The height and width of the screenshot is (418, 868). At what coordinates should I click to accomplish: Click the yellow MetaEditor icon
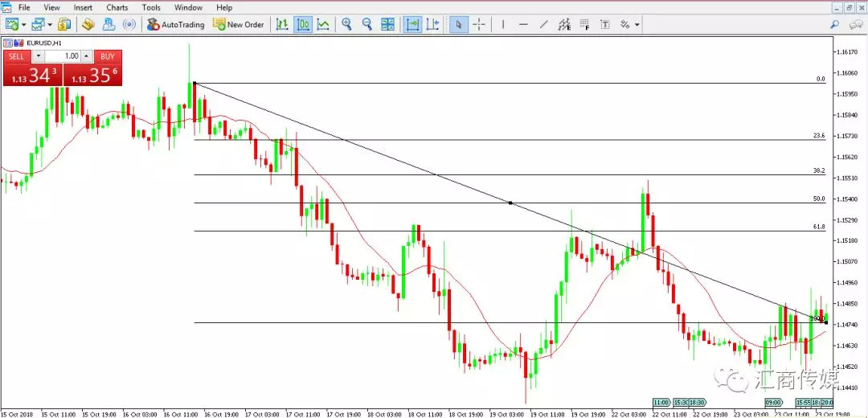coord(88,24)
